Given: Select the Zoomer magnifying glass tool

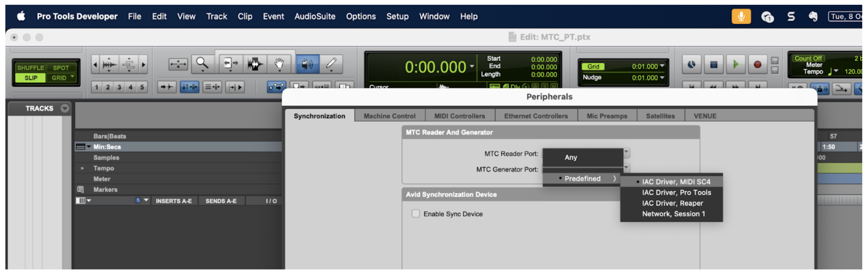Looking at the screenshot, I should pyautogui.click(x=202, y=64).
